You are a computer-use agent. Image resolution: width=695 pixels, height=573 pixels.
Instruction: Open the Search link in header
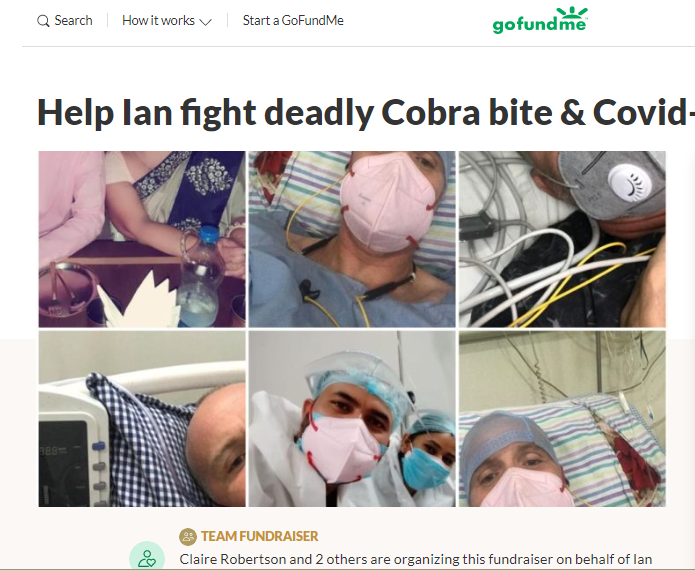point(65,20)
